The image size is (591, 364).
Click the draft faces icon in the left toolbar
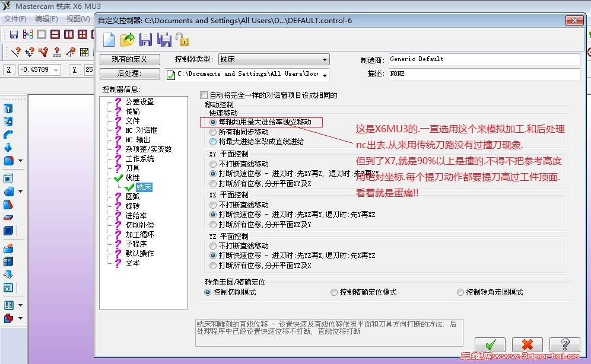(8, 205)
